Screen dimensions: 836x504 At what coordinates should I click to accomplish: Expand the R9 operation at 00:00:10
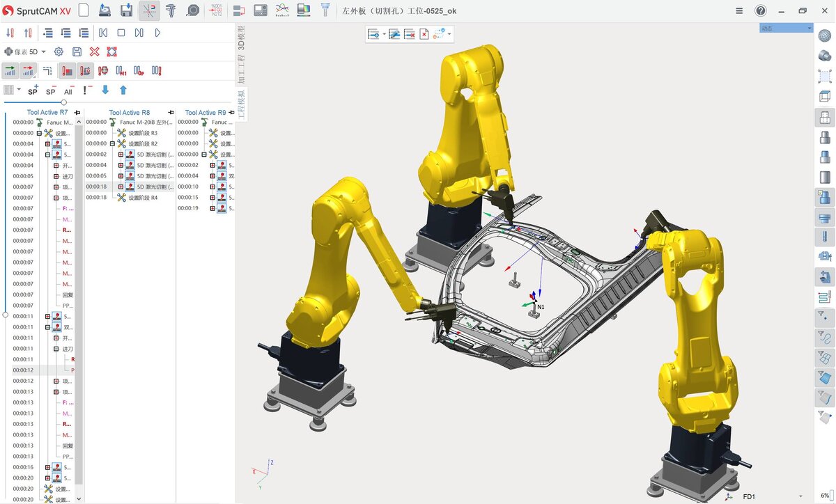(x=213, y=187)
